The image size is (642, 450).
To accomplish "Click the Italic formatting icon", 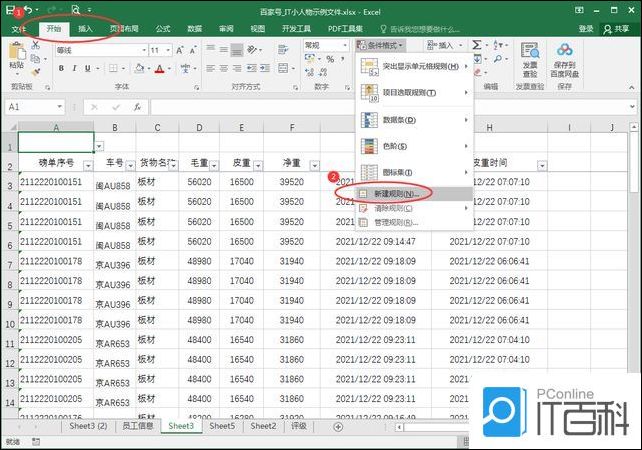I will point(75,69).
